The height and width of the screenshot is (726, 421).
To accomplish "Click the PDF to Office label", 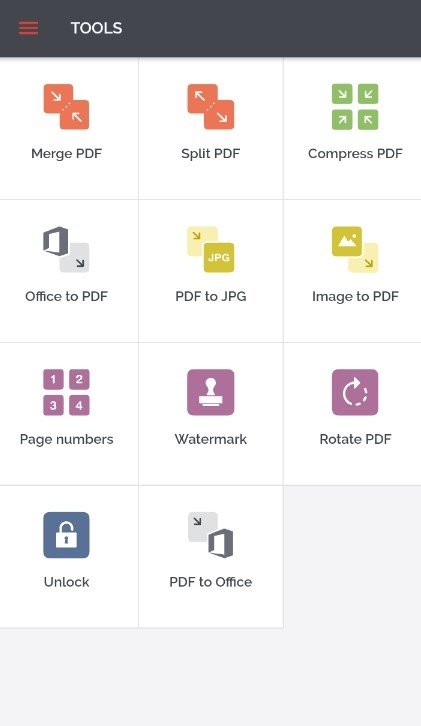I will point(211,582).
